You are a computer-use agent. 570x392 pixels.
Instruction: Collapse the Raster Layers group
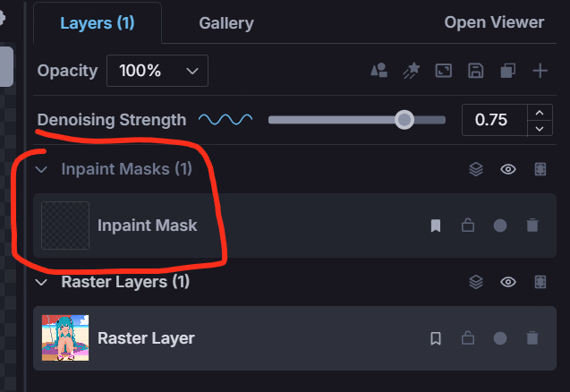[41, 282]
